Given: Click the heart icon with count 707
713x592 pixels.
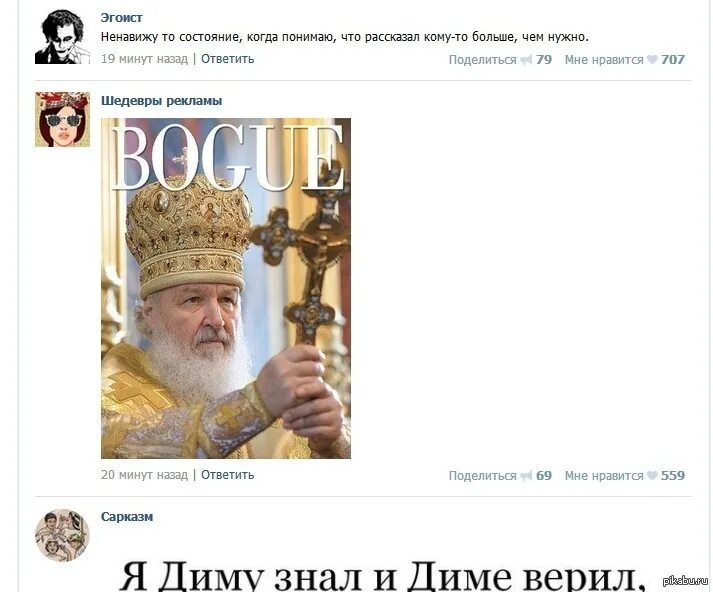Looking at the screenshot, I should coord(653,59).
